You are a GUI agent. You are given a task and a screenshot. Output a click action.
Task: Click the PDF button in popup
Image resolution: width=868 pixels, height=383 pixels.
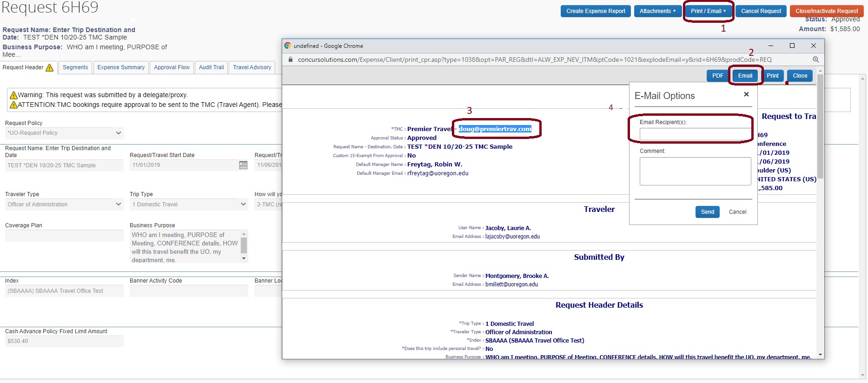[x=718, y=76]
